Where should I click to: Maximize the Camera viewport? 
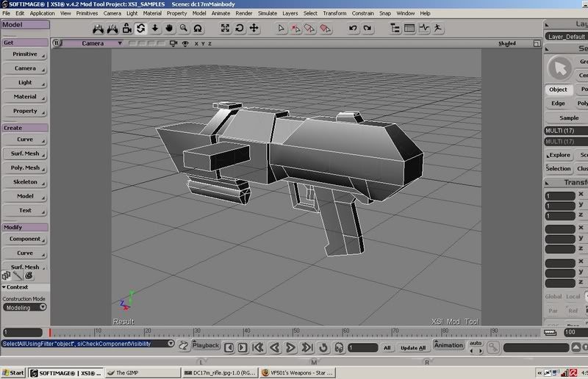537,43
